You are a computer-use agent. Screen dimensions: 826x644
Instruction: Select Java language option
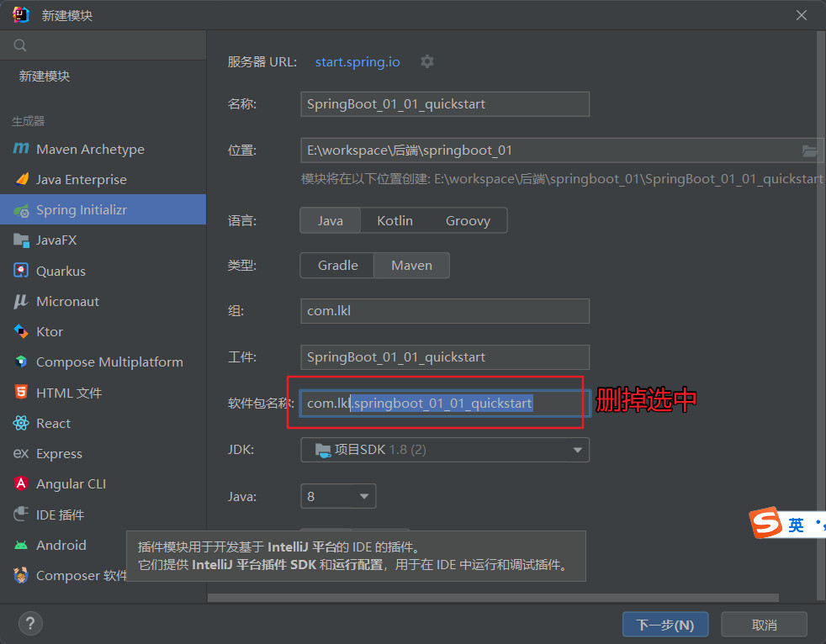point(331,220)
